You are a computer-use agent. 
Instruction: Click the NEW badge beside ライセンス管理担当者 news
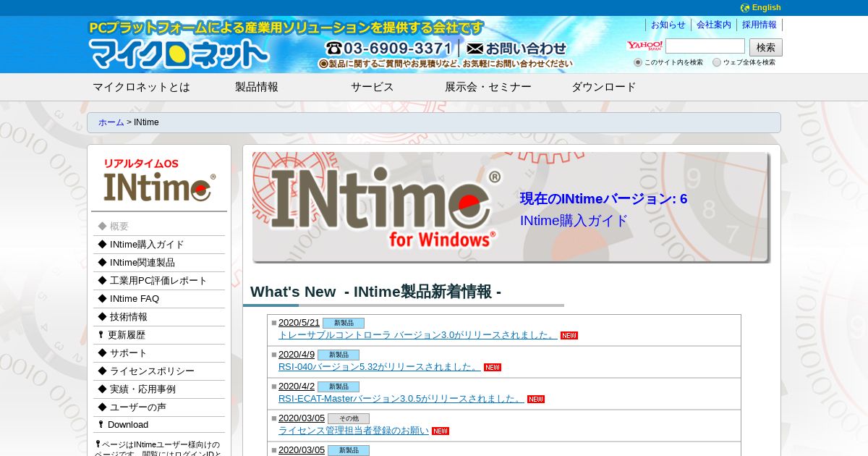click(x=441, y=431)
